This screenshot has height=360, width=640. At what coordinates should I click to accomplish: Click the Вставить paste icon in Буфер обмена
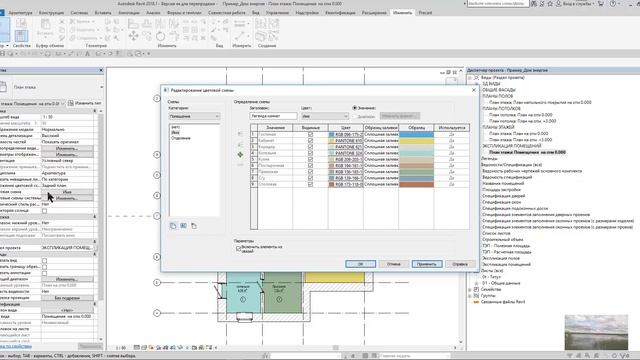point(45,28)
